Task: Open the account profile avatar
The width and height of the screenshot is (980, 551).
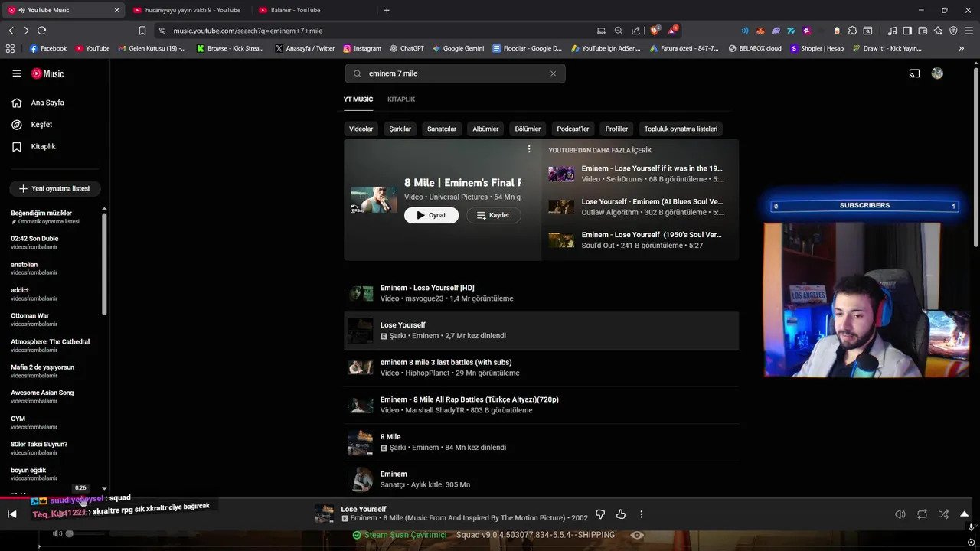Action: [937, 73]
